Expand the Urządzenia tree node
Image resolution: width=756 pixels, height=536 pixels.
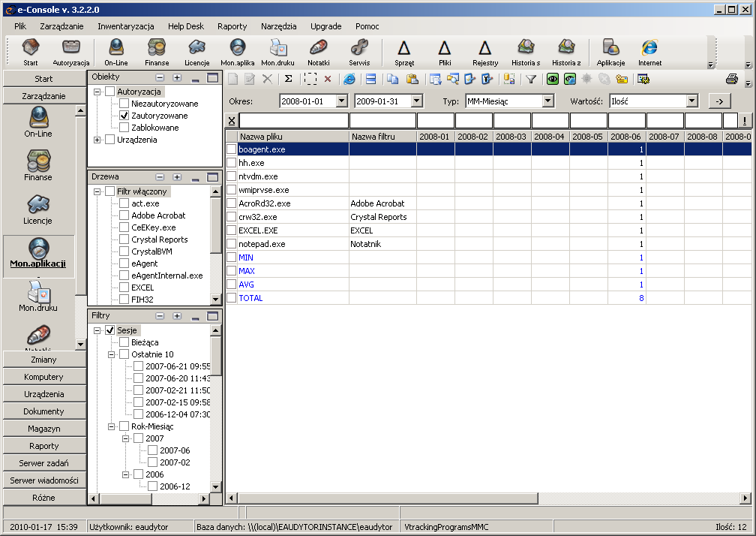click(97, 140)
